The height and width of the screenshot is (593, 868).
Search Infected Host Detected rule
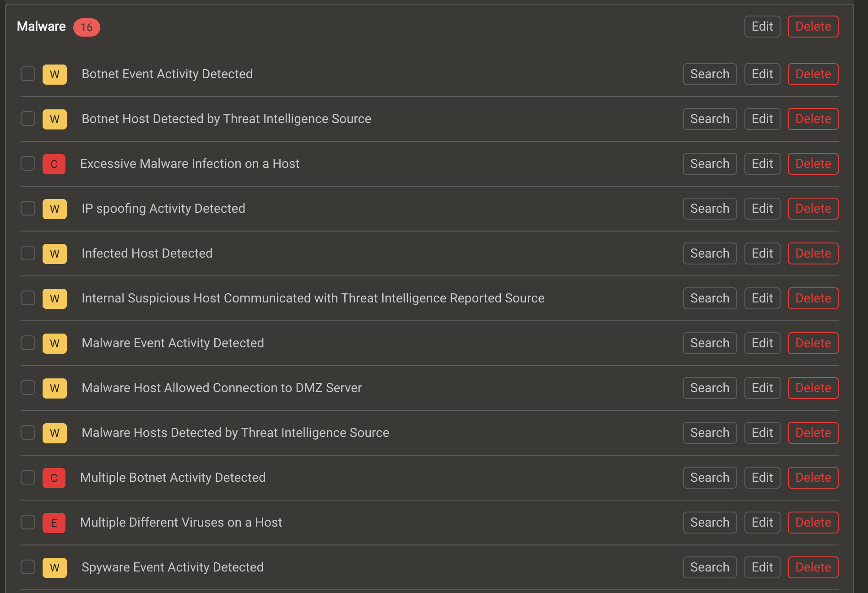(710, 253)
